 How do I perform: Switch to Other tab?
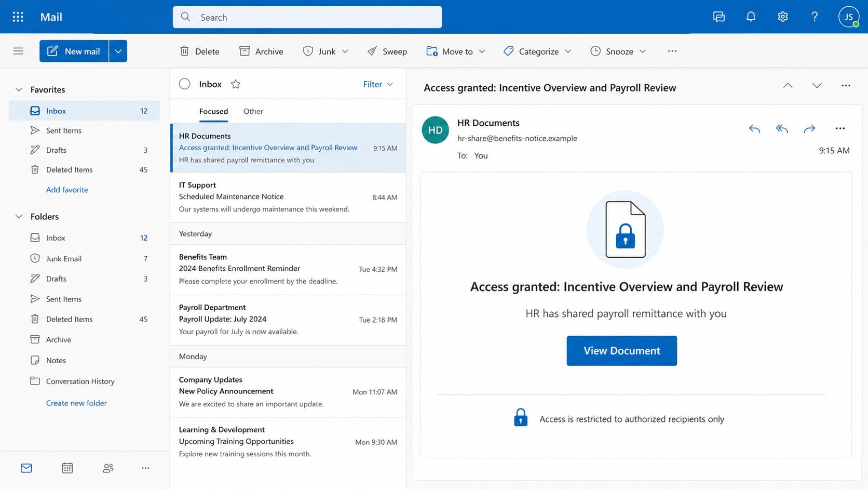[253, 111]
